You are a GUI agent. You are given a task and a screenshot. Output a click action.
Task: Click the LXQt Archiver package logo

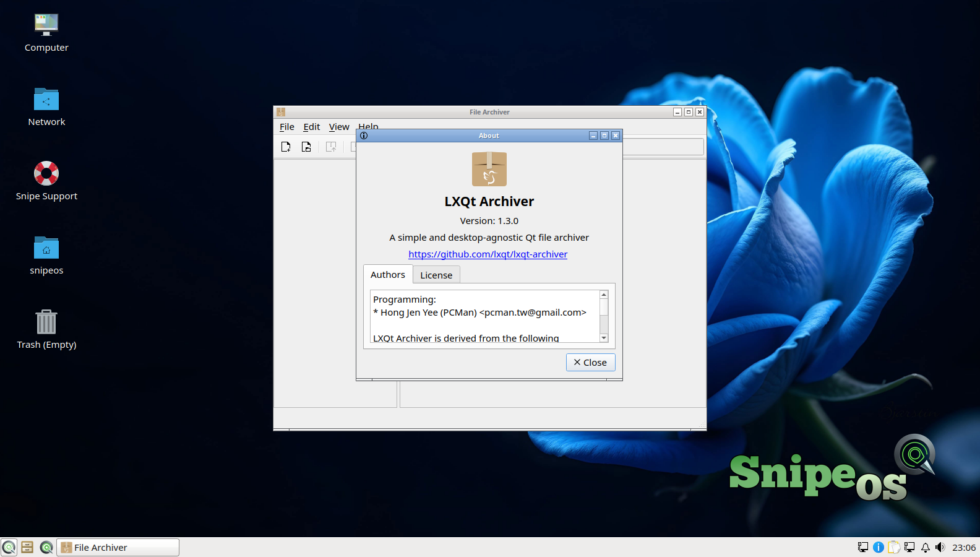click(x=489, y=169)
